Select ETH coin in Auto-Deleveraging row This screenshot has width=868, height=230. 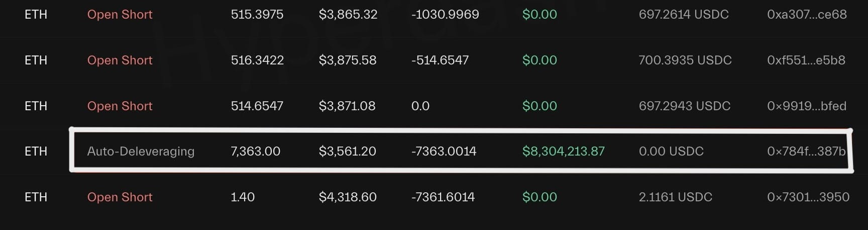click(x=36, y=151)
